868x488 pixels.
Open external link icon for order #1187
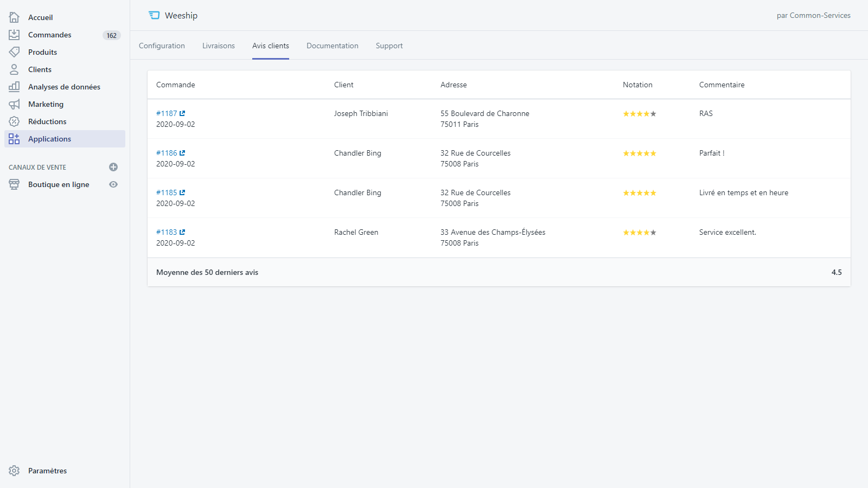point(182,113)
